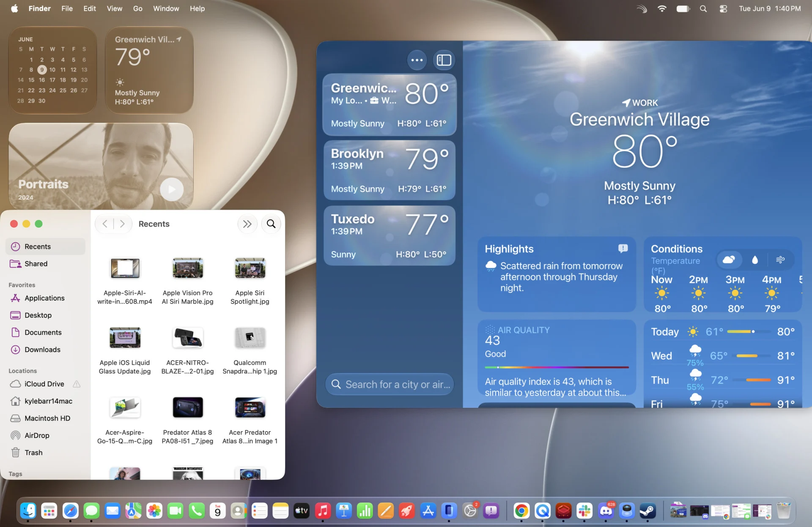Open Discord from the Dock
The image size is (812, 527).
pos(606,511)
